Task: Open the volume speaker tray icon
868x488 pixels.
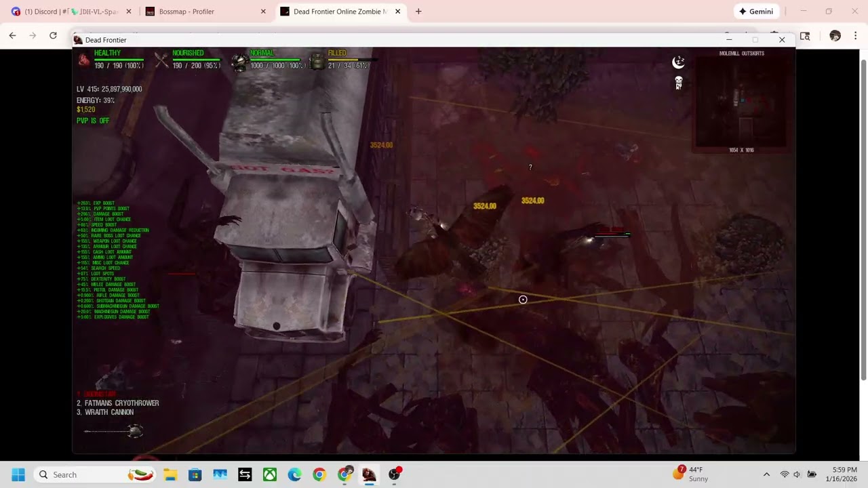Action: click(x=797, y=474)
